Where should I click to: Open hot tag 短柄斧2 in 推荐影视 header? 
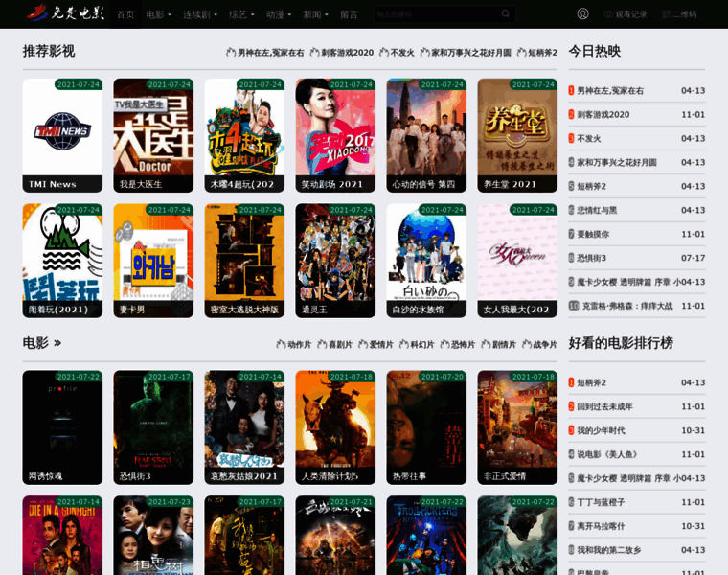tap(536, 53)
